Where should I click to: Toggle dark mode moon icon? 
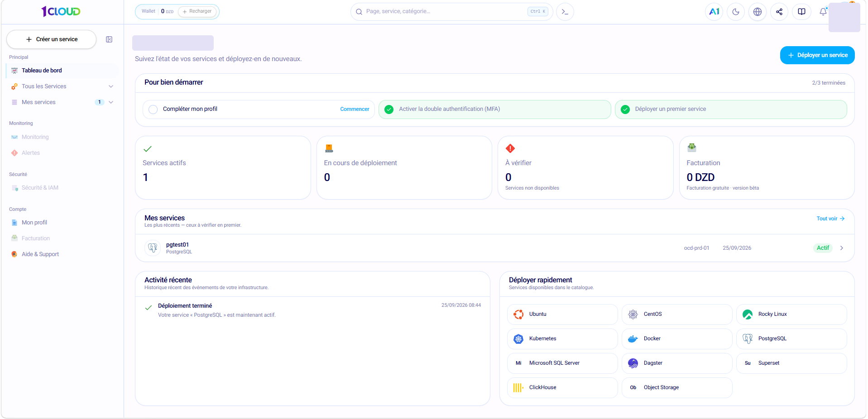point(736,12)
